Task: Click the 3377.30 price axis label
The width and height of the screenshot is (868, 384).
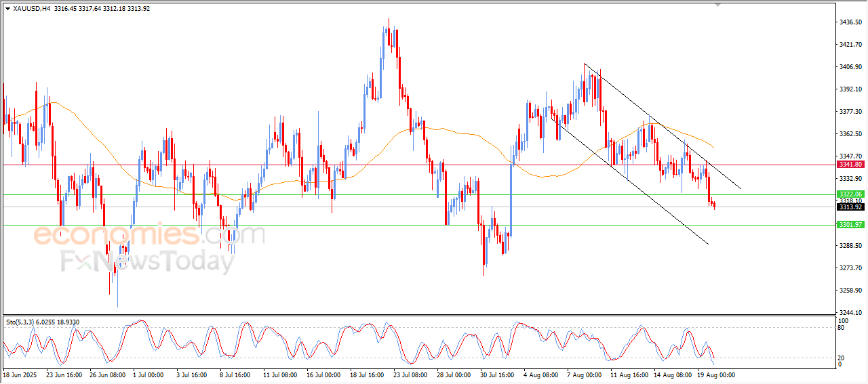Action: point(850,112)
